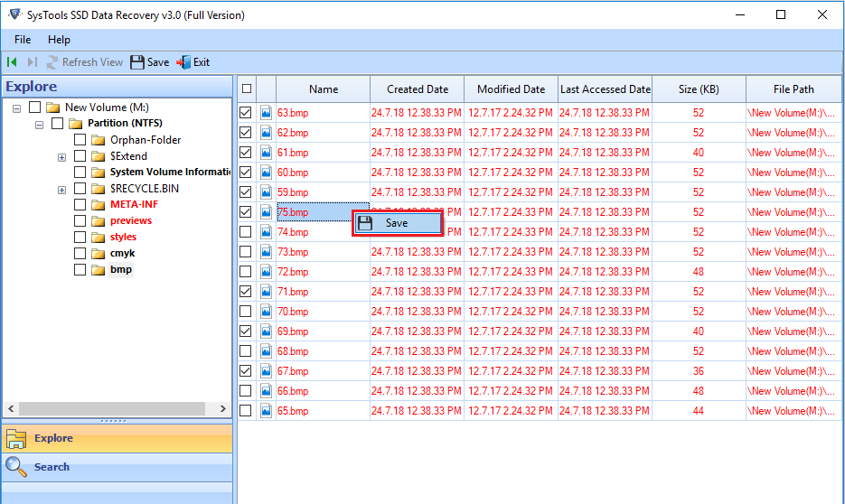Screen dimensions: 845x504
Task: Check the META-INF folder checkbox
Action: pyautogui.click(x=80, y=205)
